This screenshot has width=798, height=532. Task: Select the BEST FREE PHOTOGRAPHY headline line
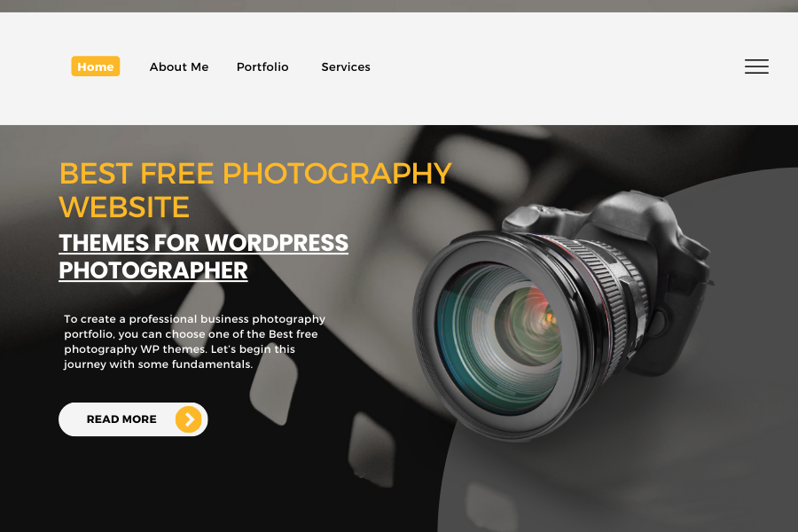coord(255,173)
